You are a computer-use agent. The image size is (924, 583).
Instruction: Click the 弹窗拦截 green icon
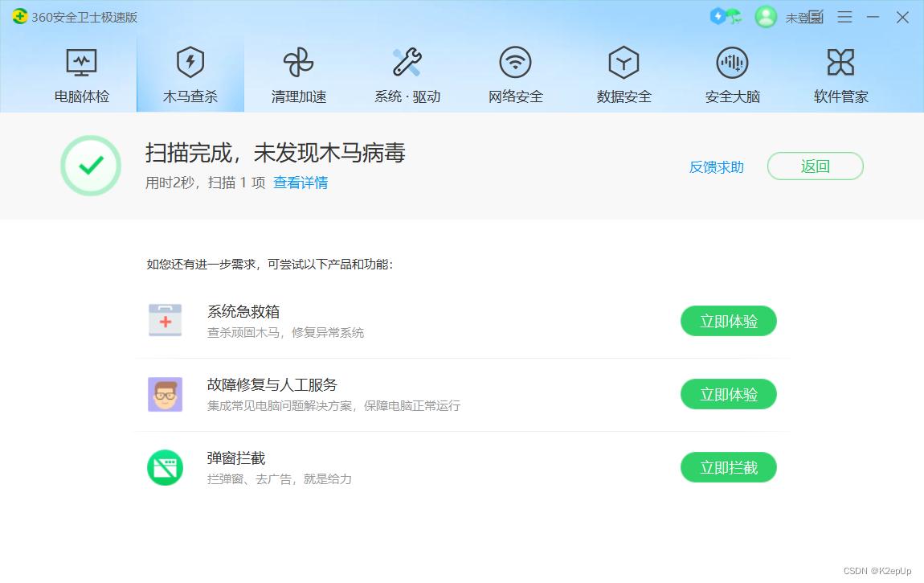[x=165, y=467]
